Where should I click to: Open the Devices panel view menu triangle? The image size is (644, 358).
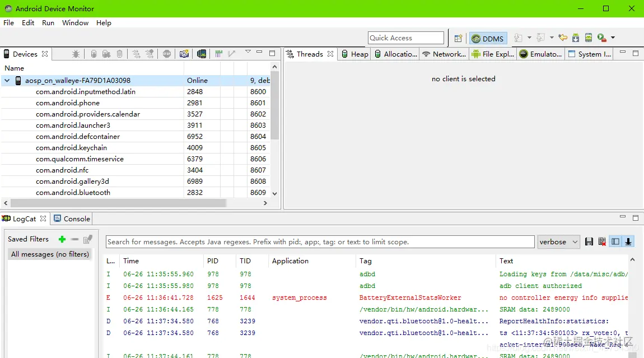coord(248,52)
